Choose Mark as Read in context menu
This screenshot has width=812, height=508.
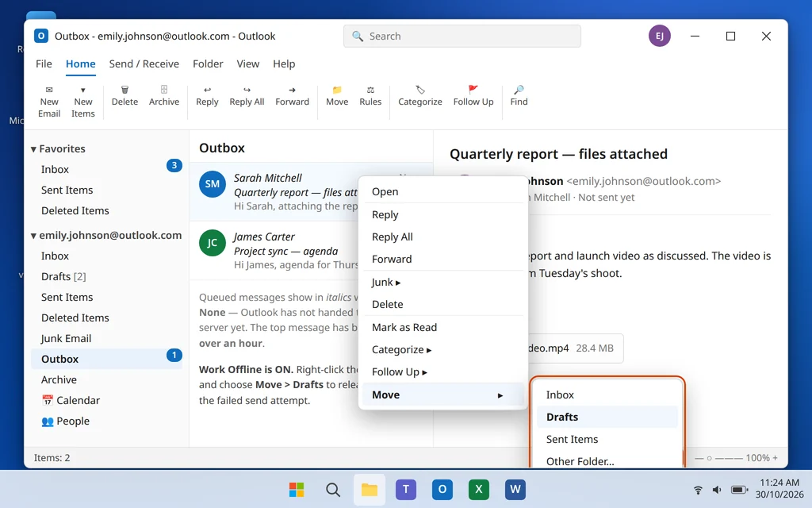(442, 327)
